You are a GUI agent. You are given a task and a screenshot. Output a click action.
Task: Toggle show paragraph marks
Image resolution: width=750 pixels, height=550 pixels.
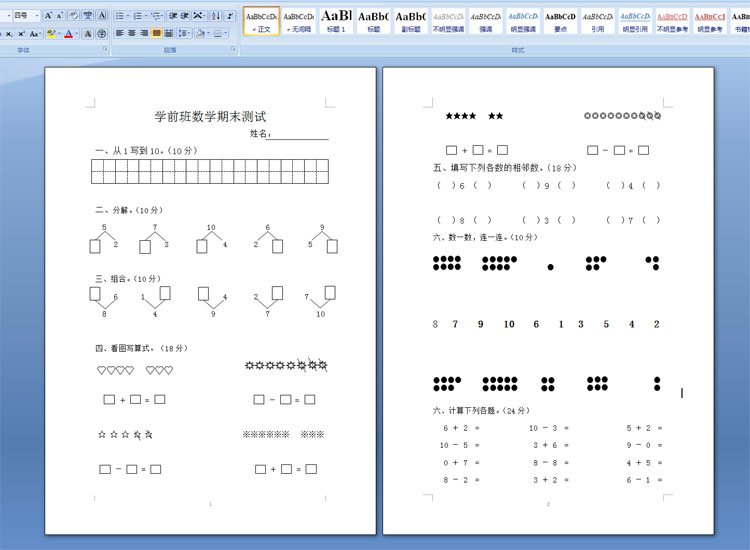coord(230,16)
